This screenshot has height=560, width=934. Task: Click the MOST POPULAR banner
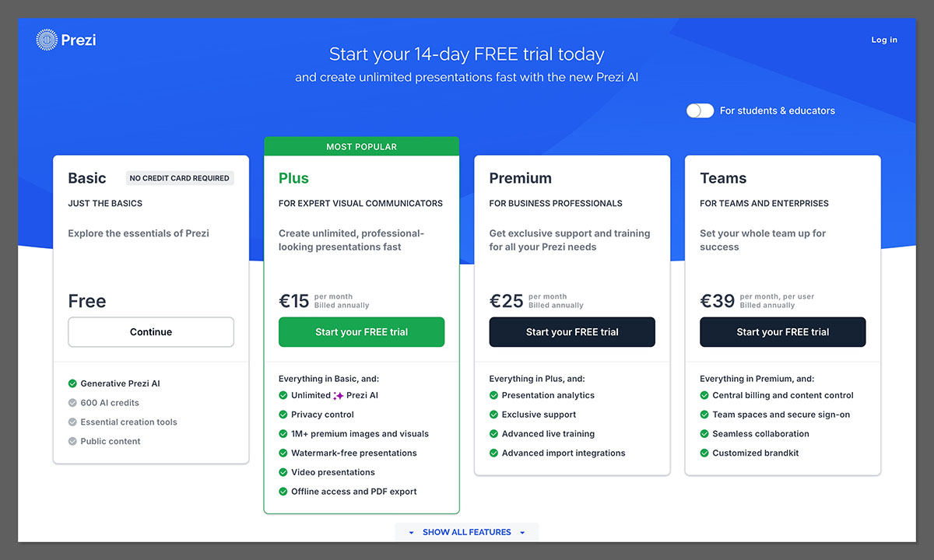361,145
